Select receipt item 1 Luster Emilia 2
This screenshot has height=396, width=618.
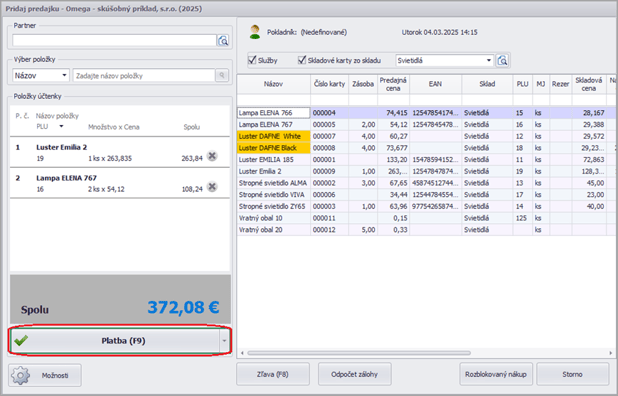pyautogui.click(x=120, y=152)
